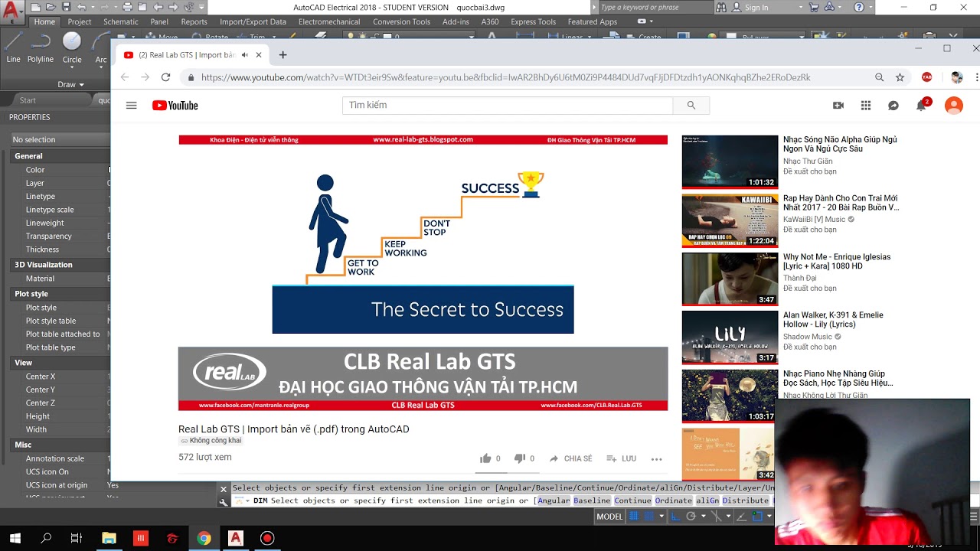
Task: Click the CHIA SẺ share button
Action: point(570,458)
